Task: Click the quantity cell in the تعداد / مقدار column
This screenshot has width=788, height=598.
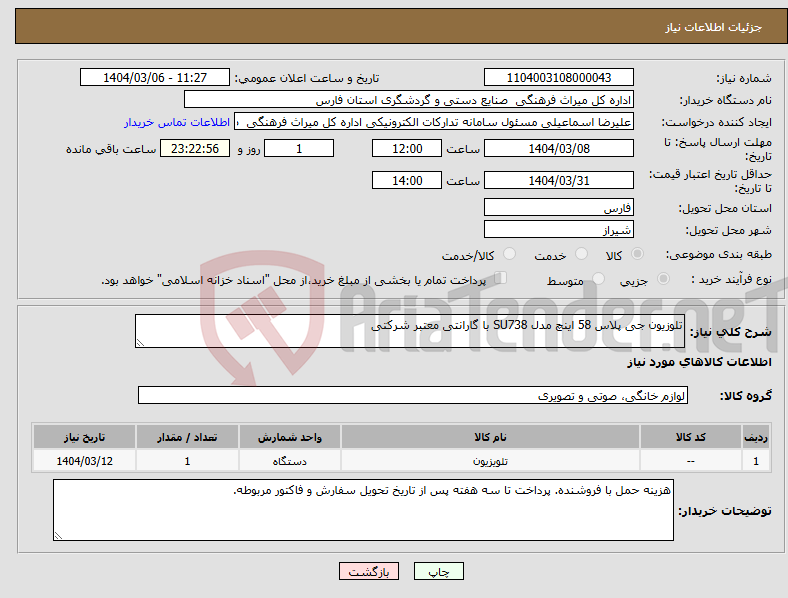Action: [x=187, y=461]
